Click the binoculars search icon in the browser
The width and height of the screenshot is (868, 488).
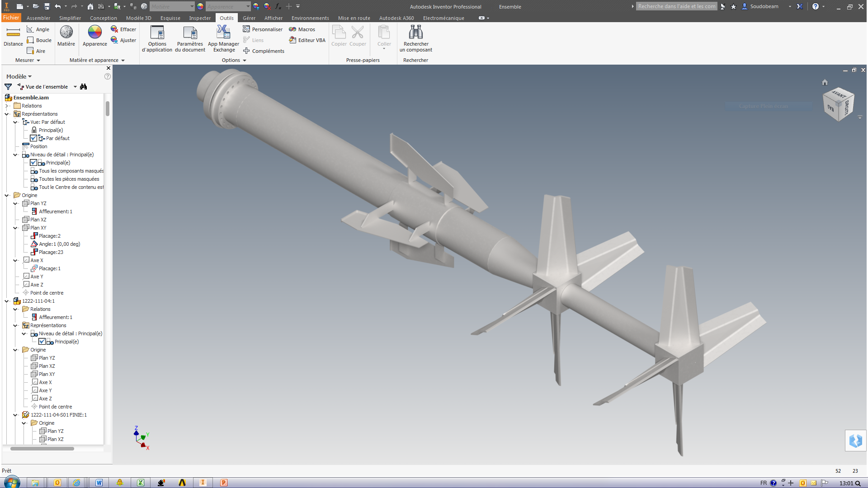pos(84,87)
